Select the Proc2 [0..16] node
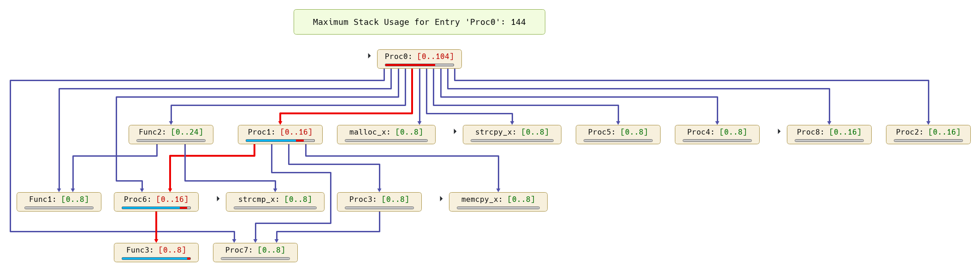 coord(928,135)
